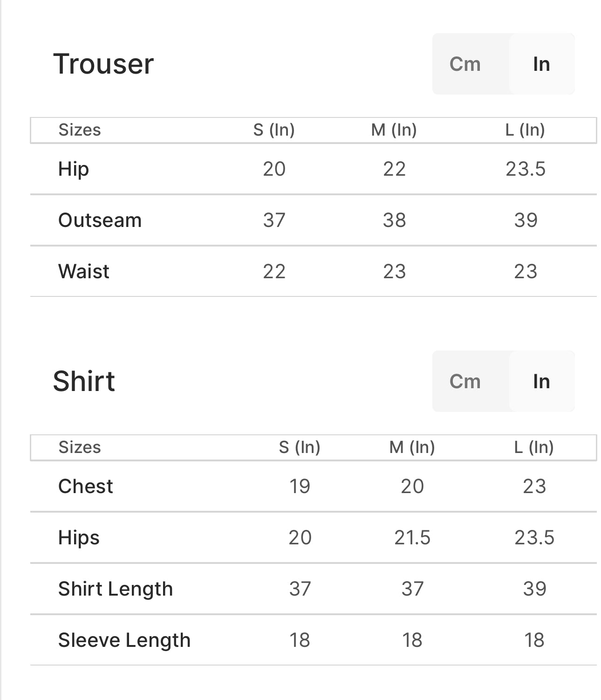Click the Trouser section heading

pyautogui.click(x=103, y=64)
